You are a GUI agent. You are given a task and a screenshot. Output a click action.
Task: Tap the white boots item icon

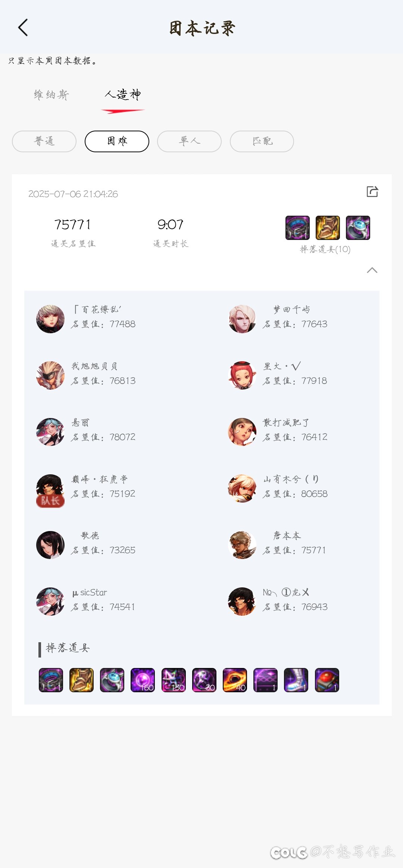click(x=296, y=680)
